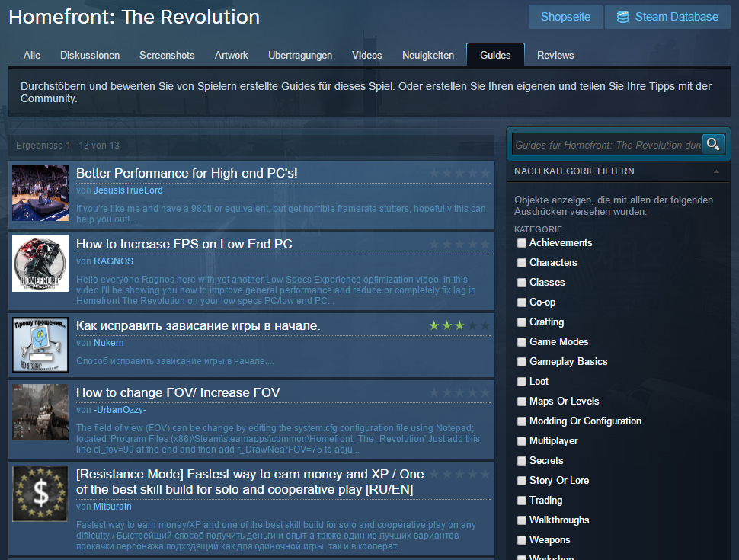Image resolution: width=739 pixels, height=560 pixels.
Task: Open the Shopseite button
Action: coord(565,17)
